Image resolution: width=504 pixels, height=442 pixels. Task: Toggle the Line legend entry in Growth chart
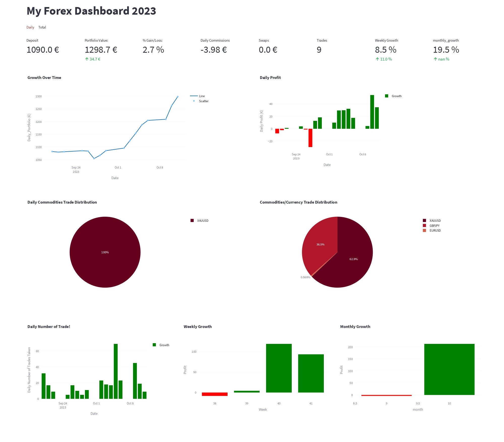click(x=198, y=96)
